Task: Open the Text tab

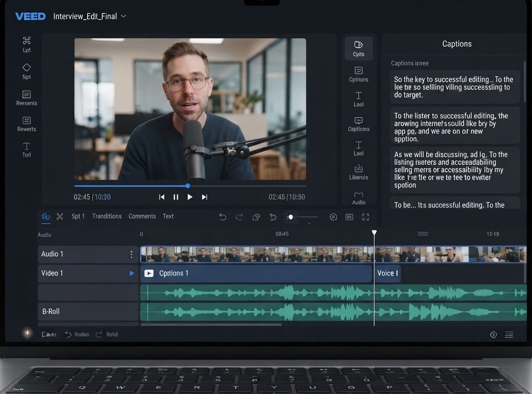Action: coord(168,216)
